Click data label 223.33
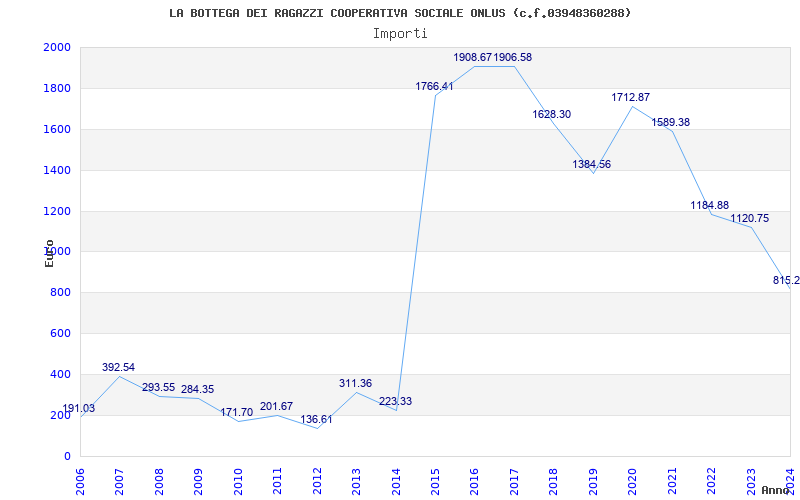 point(395,402)
